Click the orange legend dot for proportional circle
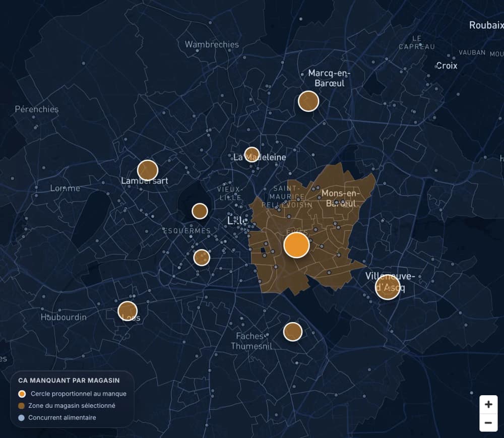Image resolution: width=504 pixels, height=438 pixels. click(x=22, y=394)
